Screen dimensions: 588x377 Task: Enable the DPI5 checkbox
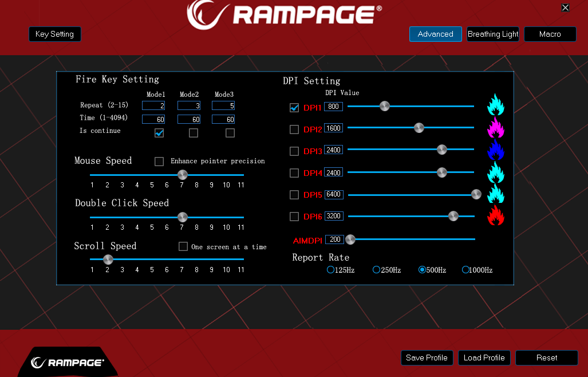[x=294, y=195]
